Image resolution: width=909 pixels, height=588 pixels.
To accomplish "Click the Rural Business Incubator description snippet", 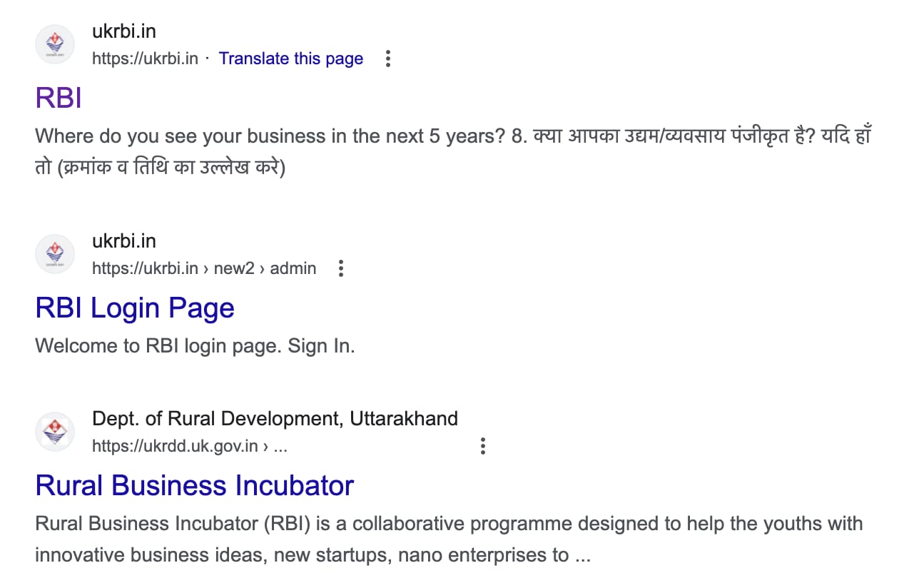I will pos(450,539).
